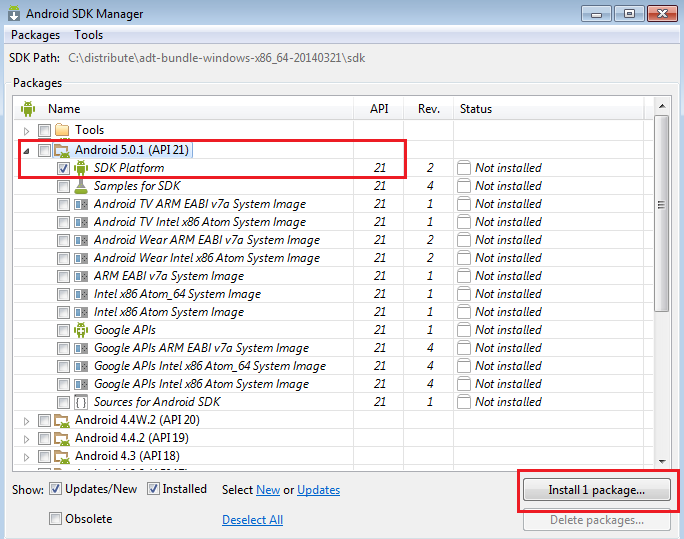The image size is (684, 539).
Task: Enable the Obsolete checkbox
Action: click(x=55, y=519)
